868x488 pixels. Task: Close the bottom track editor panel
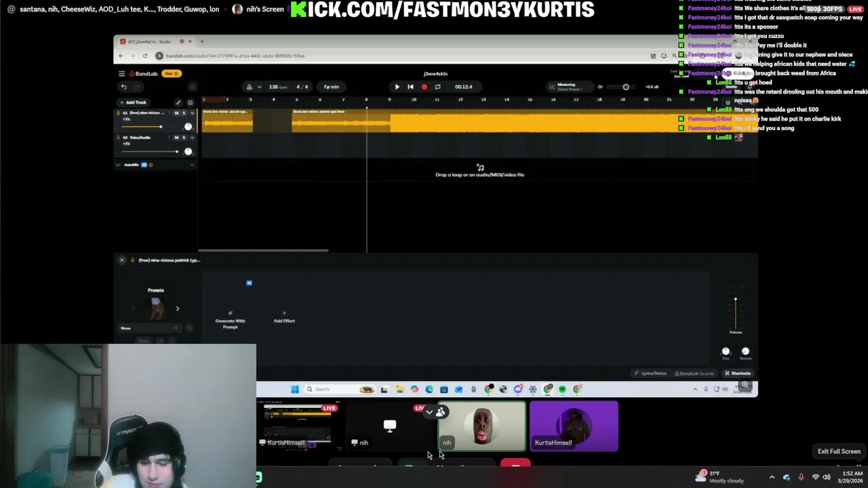coord(122,260)
